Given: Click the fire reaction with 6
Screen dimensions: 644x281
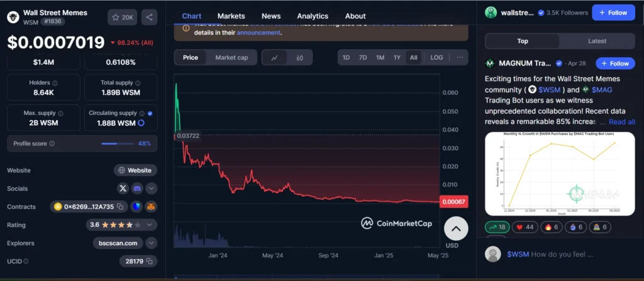Looking at the screenshot, I should [x=551, y=227].
